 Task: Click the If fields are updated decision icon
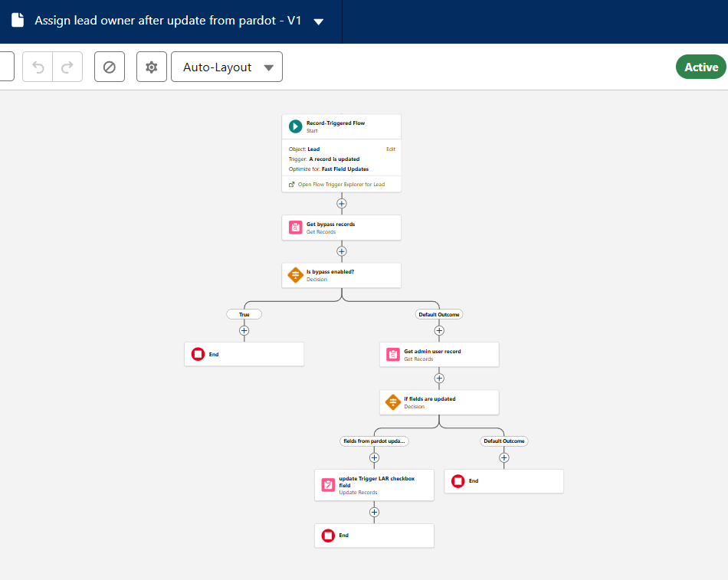(392, 402)
